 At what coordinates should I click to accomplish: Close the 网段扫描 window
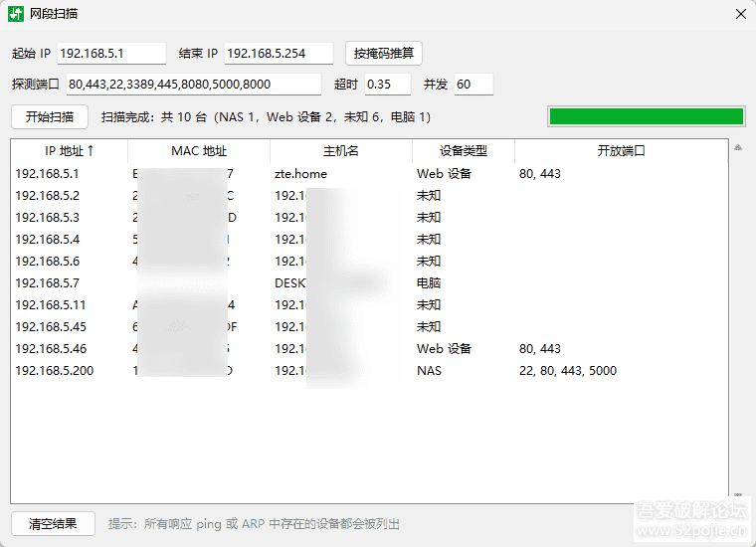click(741, 14)
